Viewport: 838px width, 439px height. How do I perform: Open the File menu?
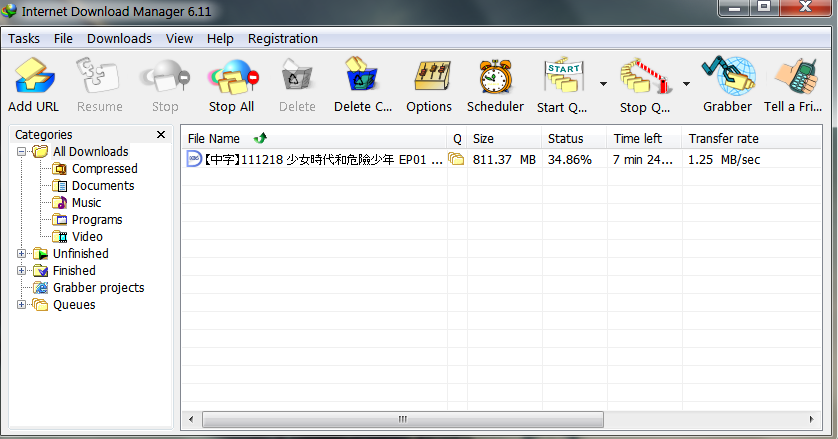(x=63, y=38)
